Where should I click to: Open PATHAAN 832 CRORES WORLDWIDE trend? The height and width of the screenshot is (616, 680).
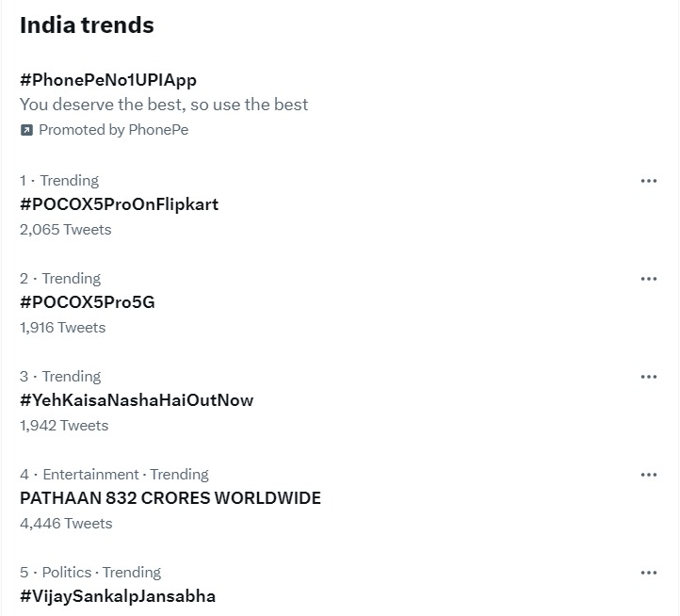[x=170, y=498]
